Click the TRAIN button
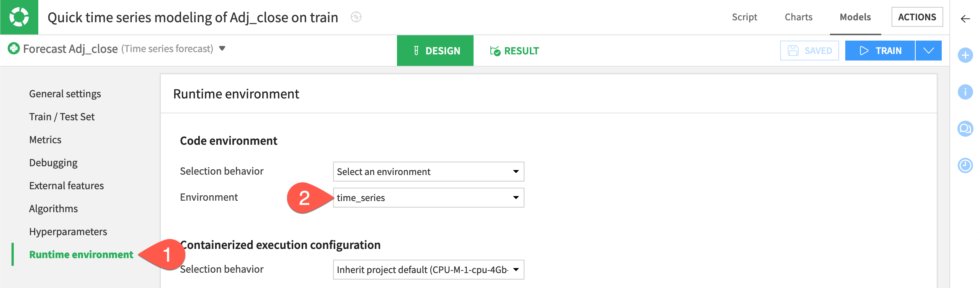Viewport: 980px width, 288px height. click(880, 51)
